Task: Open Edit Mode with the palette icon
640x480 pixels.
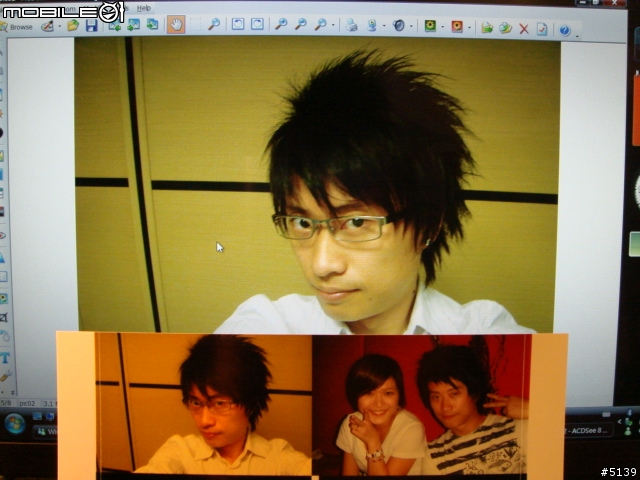Action: pyautogui.click(x=48, y=26)
